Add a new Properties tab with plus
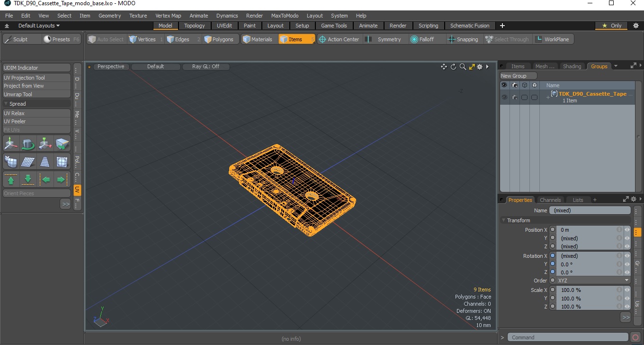This screenshot has width=644, height=345. 595,200
